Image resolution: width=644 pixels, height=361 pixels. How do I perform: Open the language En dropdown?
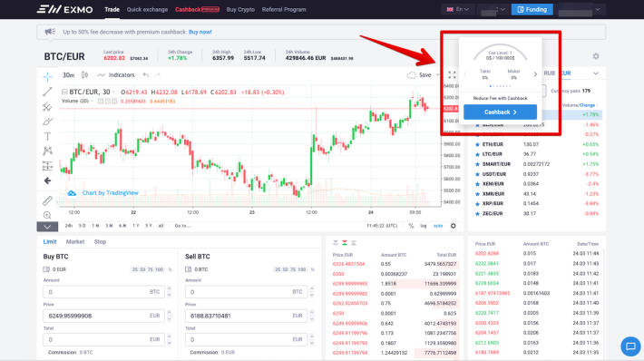point(457,9)
